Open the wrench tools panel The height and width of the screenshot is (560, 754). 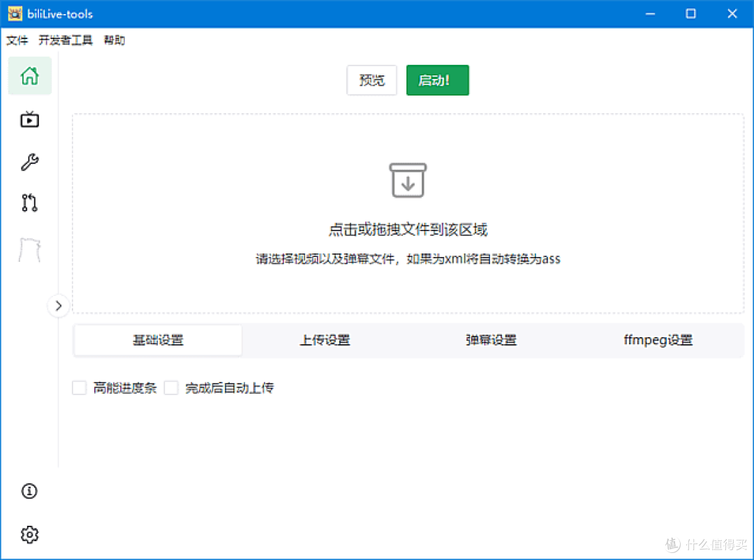(x=29, y=162)
